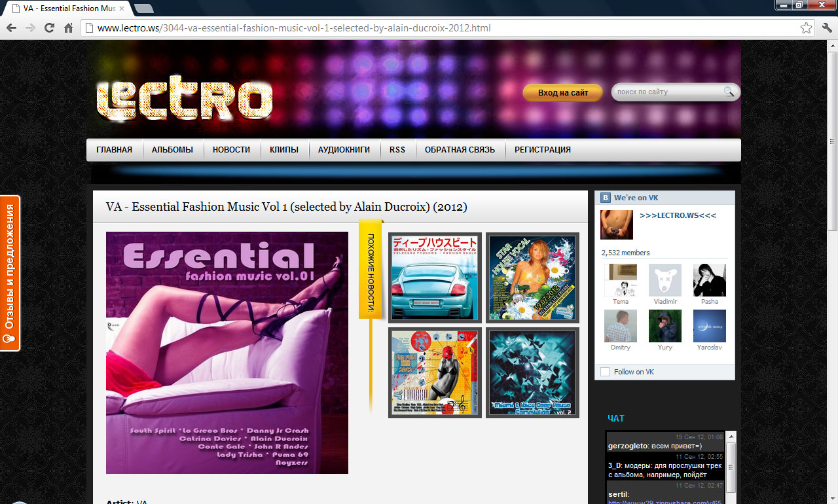Open the АЛЬБОМЫ menu item
Screen dimensions: 838x504
[172, 150]
